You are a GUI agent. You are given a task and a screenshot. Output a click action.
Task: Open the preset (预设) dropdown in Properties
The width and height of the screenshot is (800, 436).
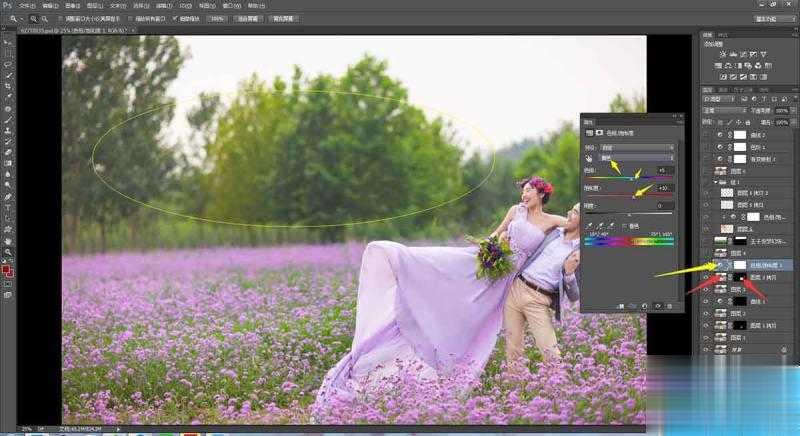coord(637,147)
